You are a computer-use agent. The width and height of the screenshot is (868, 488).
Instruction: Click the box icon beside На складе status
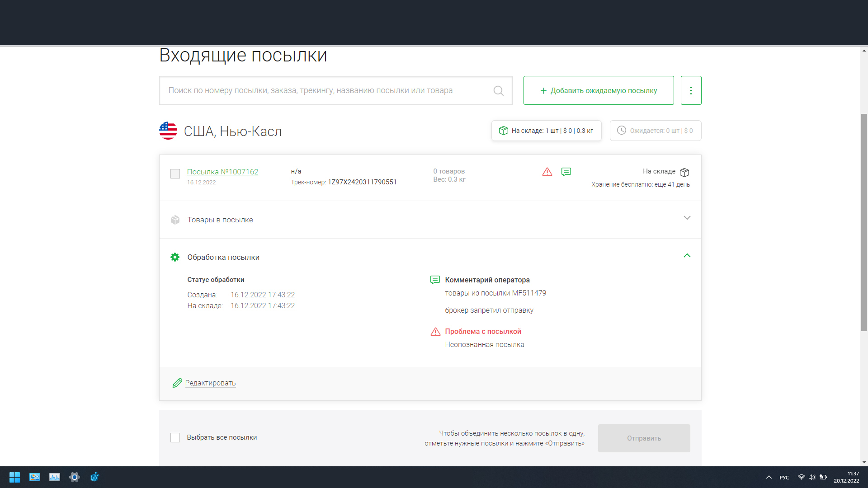tap(684, 172)
